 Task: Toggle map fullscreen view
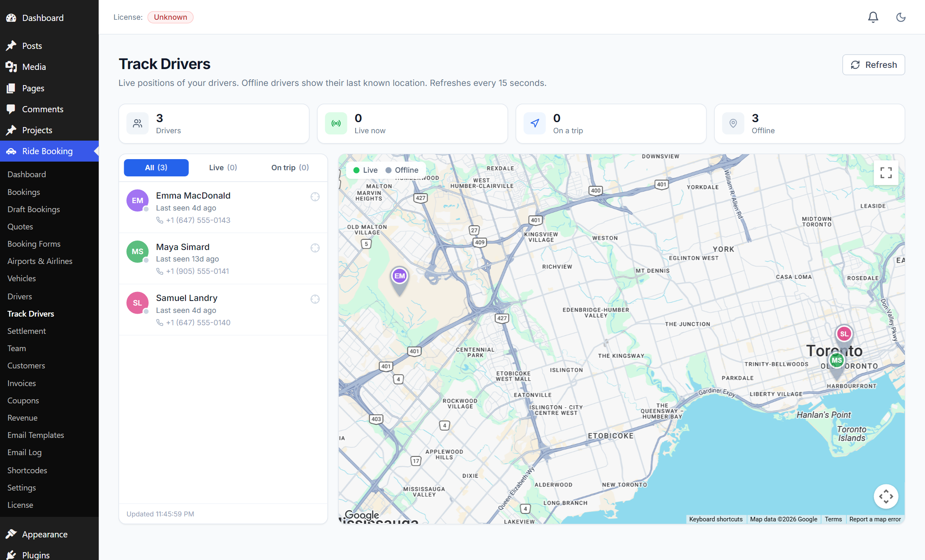tap(886, 173)
